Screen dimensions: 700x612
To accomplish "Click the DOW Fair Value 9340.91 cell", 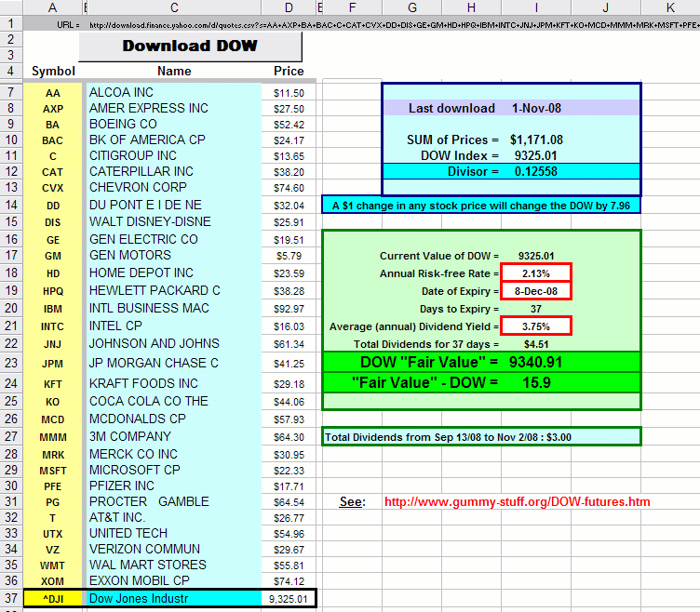I will coord(536,362).
